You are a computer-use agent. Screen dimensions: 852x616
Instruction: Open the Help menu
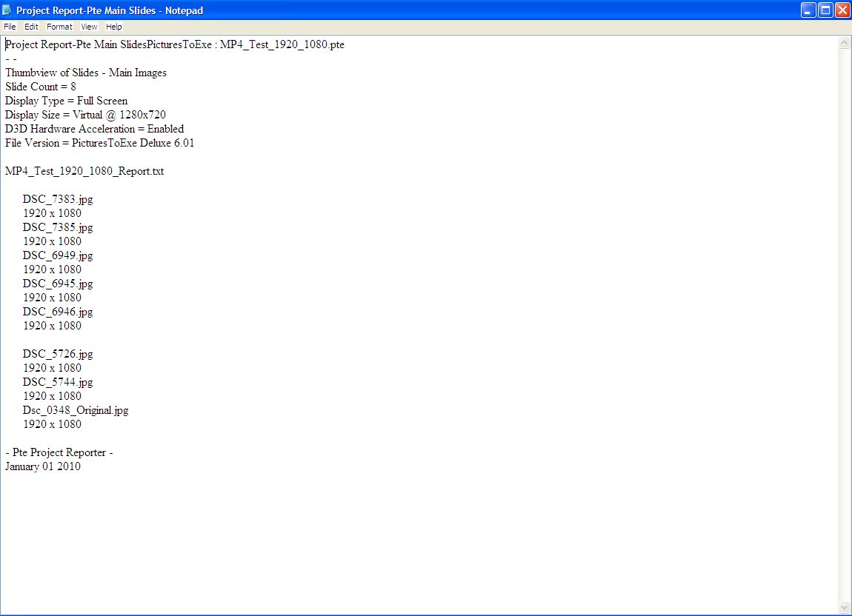click(x=113, y=27)
